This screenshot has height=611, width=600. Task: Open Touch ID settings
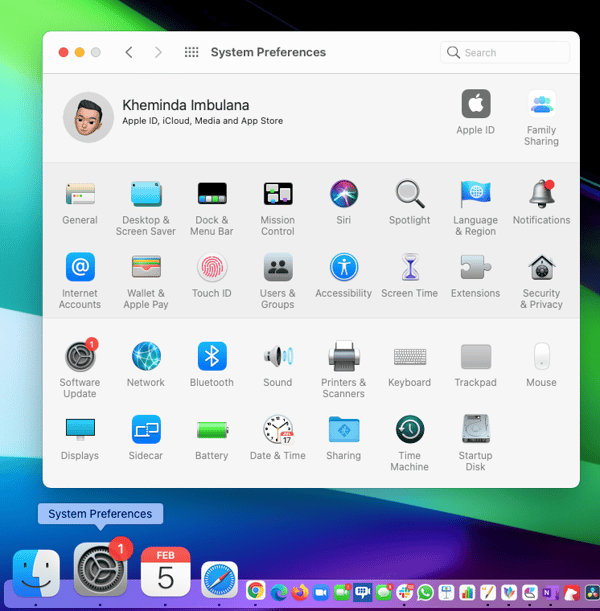(212, 275)
